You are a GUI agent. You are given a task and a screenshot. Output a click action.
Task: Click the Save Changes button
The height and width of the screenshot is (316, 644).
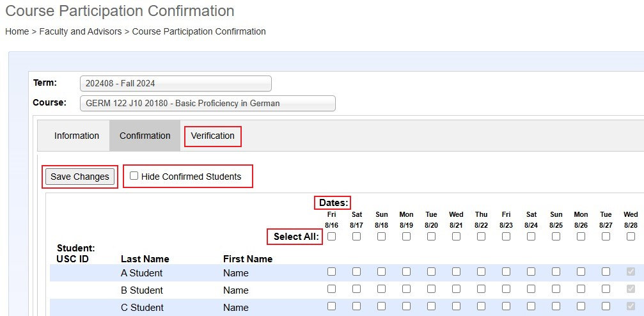click(x=80, y=177)
